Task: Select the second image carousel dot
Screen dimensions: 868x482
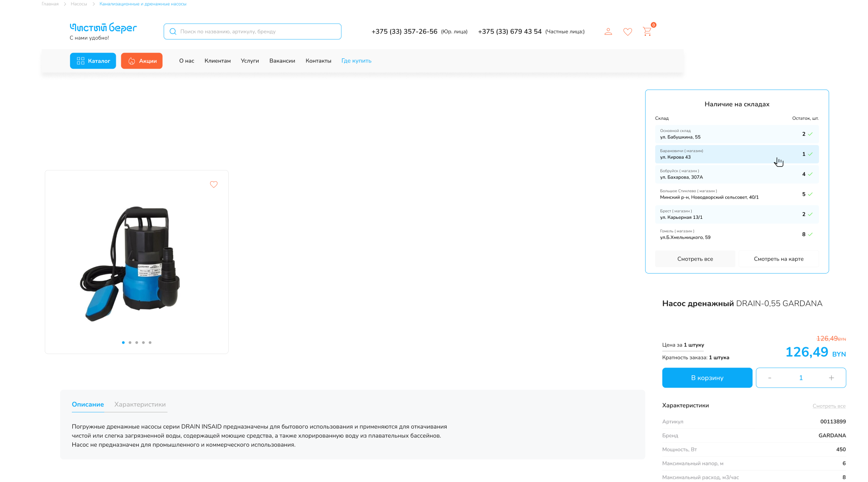Action: click(x=130, y=343)
